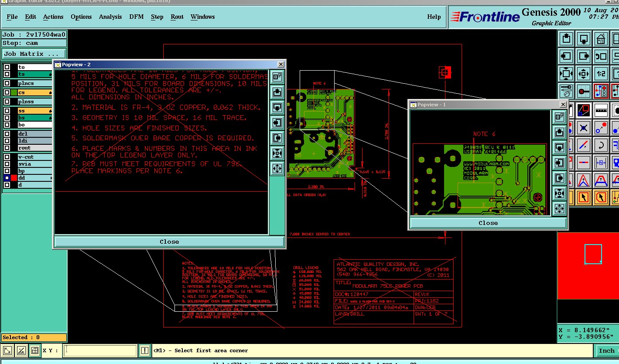Open the Help menu

point(434,17)
